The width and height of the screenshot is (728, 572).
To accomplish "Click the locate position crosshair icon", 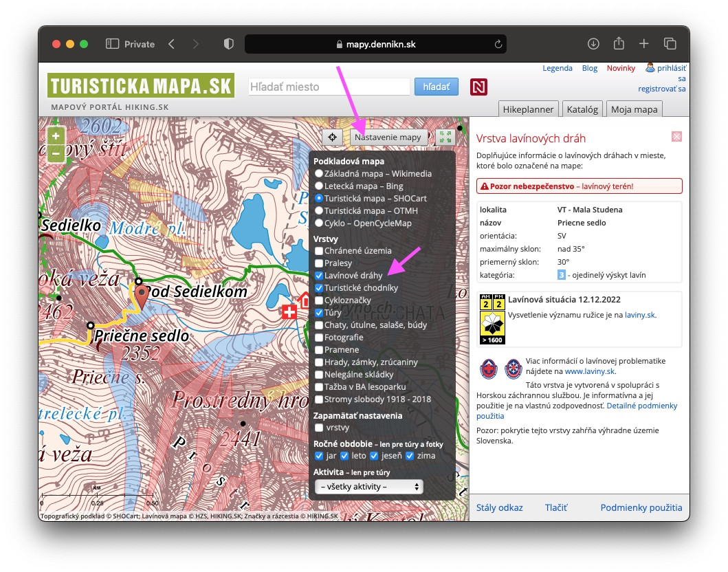I will [x=333, y=137].
